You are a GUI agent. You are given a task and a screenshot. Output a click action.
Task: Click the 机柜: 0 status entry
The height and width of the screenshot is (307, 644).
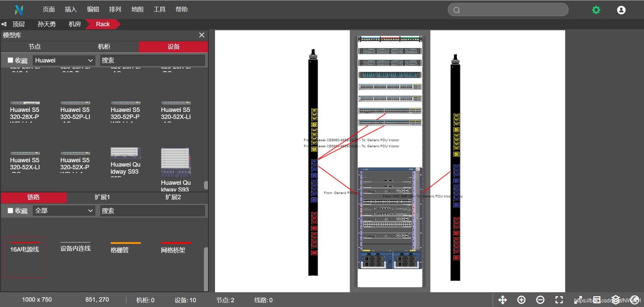pyautogui.click(x=145, y=300)
